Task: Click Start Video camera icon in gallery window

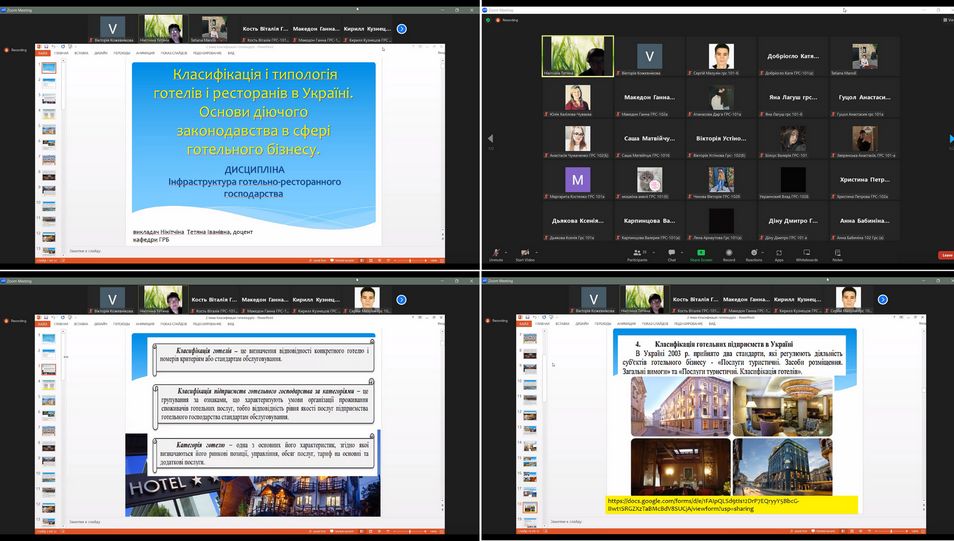Action: click(x=524, y=253)
